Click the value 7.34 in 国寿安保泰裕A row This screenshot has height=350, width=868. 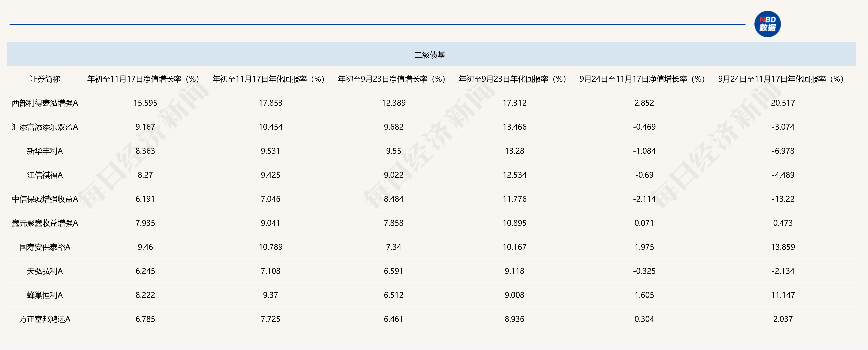(x=394, y=247)
